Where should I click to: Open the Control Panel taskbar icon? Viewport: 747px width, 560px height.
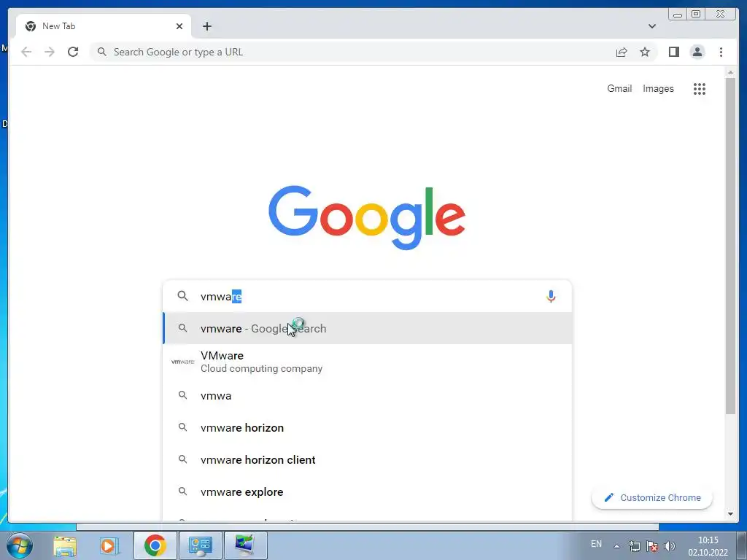coord(200,545)
